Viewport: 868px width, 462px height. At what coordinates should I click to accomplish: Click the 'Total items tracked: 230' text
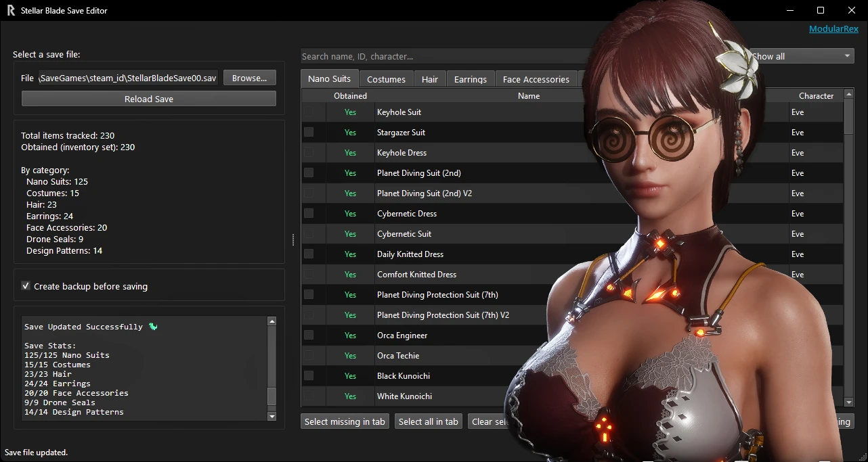pos(68,136)
